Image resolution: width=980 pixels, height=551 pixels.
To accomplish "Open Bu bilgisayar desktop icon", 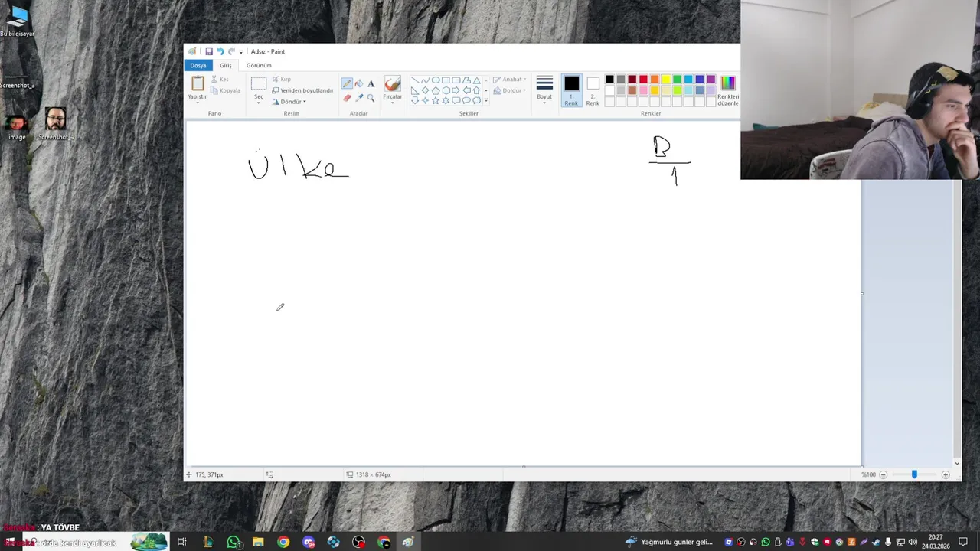I will click(17, 20).
